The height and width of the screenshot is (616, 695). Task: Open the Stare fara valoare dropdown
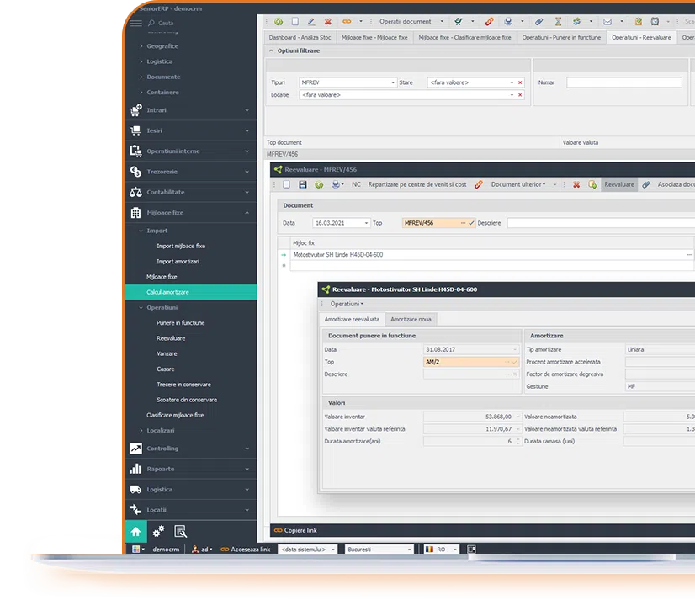click(514, 82)
